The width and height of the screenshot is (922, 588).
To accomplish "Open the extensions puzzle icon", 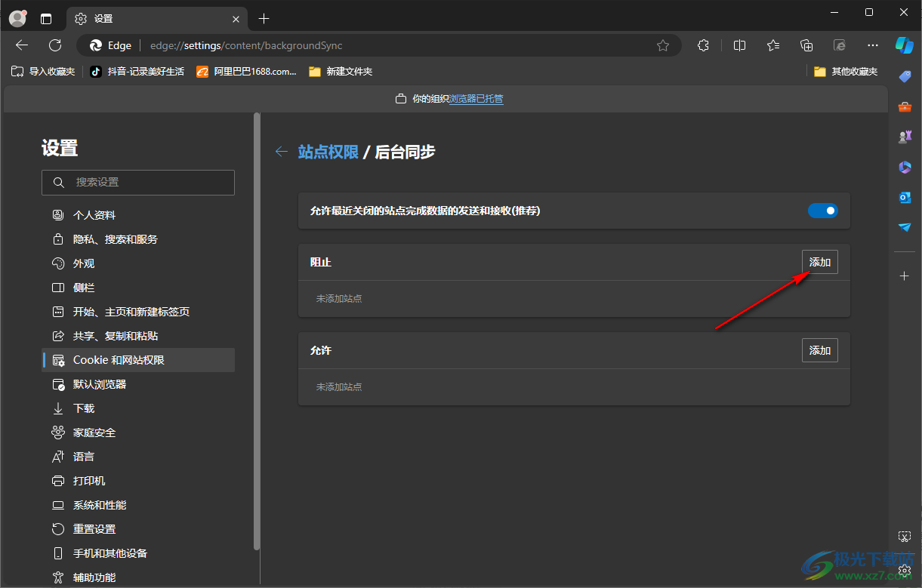I will (x=703, y=45).
